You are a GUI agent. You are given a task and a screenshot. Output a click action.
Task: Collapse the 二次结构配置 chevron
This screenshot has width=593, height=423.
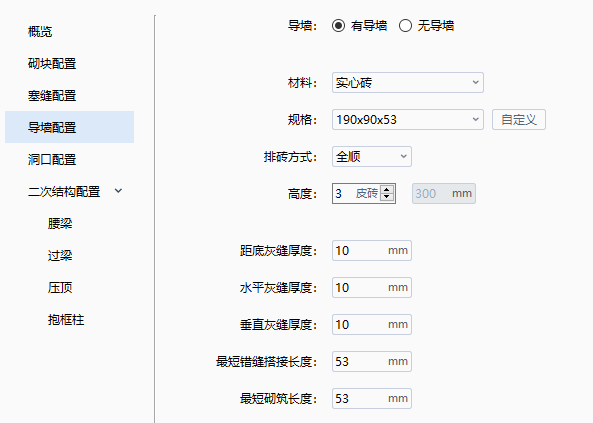click(x=118, y=191)
